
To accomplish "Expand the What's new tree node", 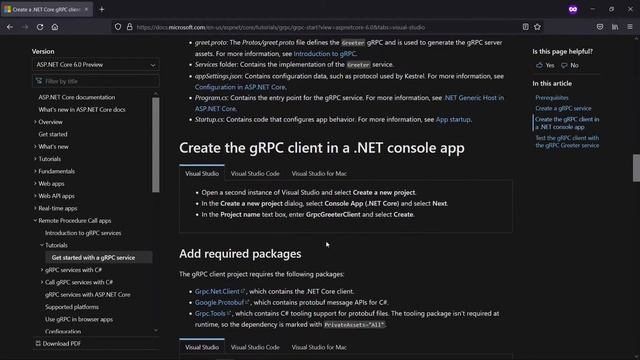I will (35, 147).
